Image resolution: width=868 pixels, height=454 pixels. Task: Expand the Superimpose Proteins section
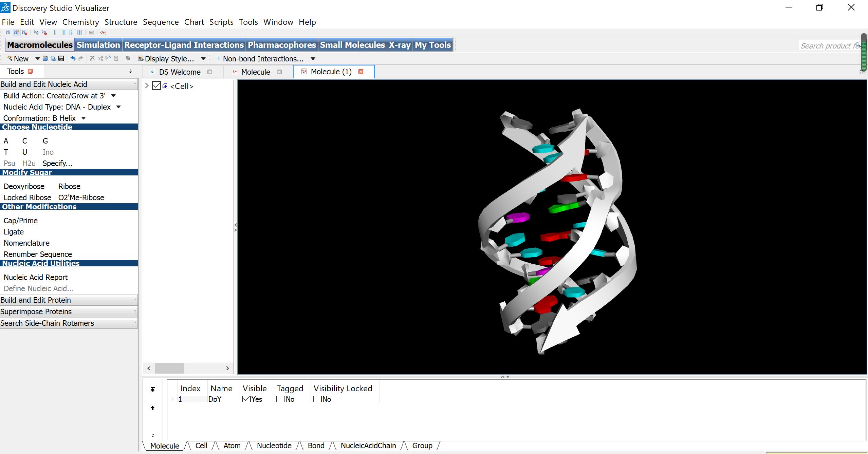click(69, 311)
